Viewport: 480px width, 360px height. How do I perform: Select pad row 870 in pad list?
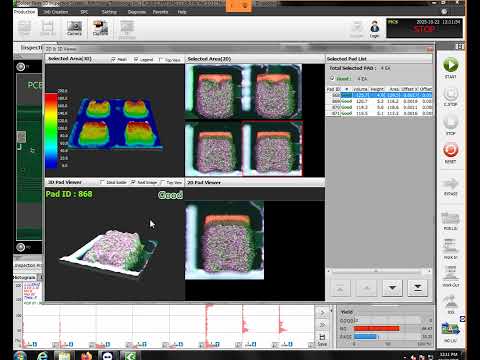tap(379, 107)
